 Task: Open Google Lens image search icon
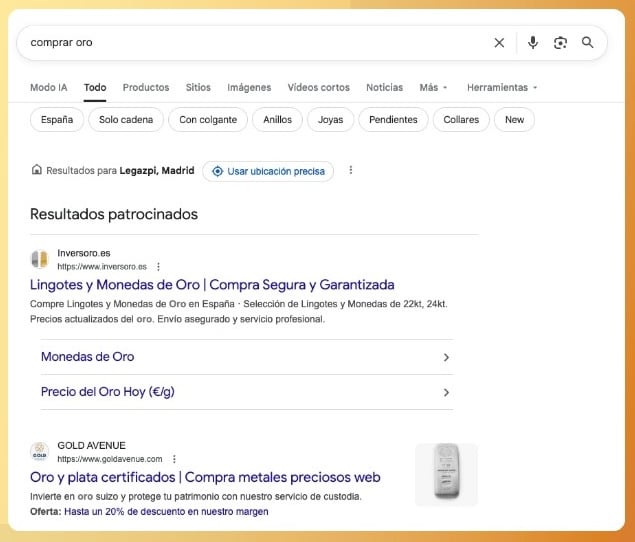[560, 43]
